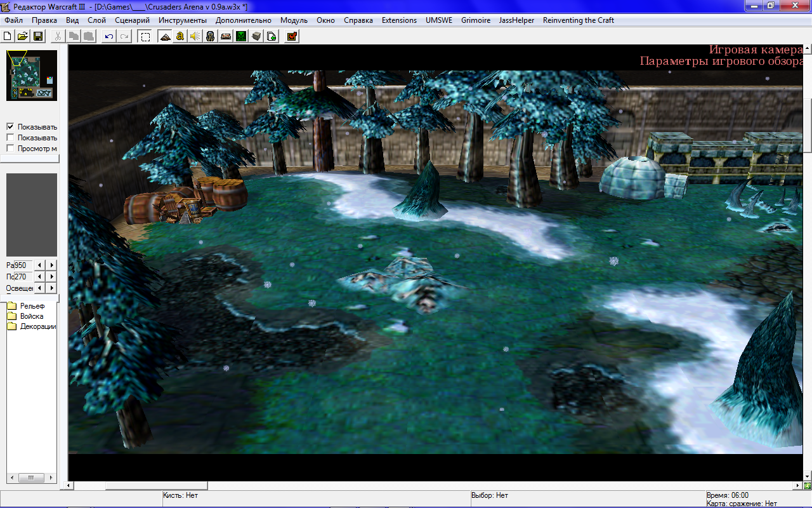
Task: Click the right arrow next to Освещение
Action: click(52, 288)
